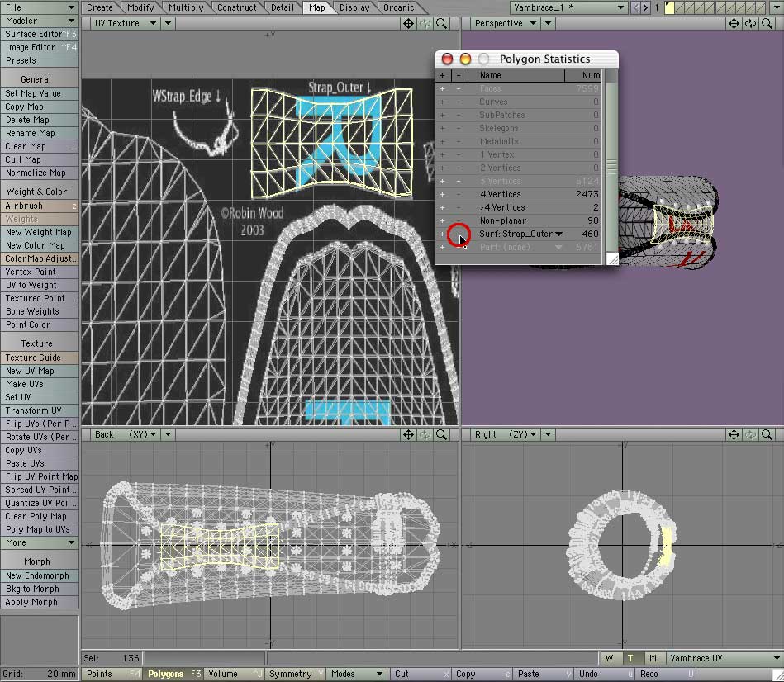Click the Name column header in Polygon Statistics

516,75
